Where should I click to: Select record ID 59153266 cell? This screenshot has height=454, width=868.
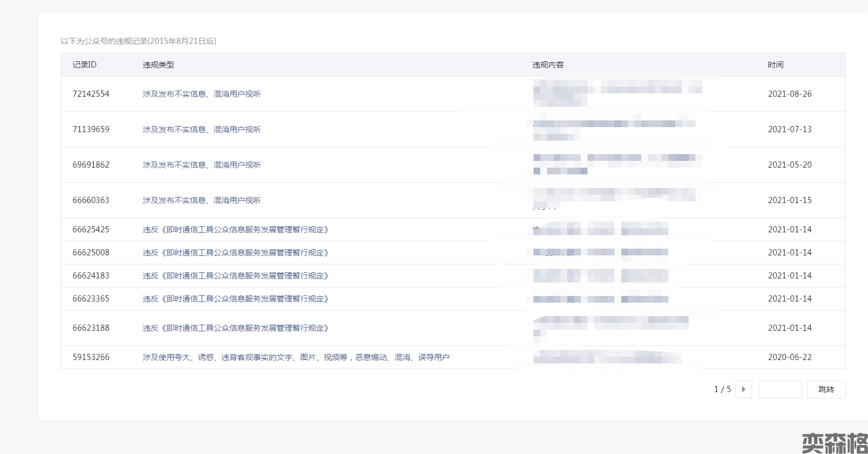coord(91,357)
